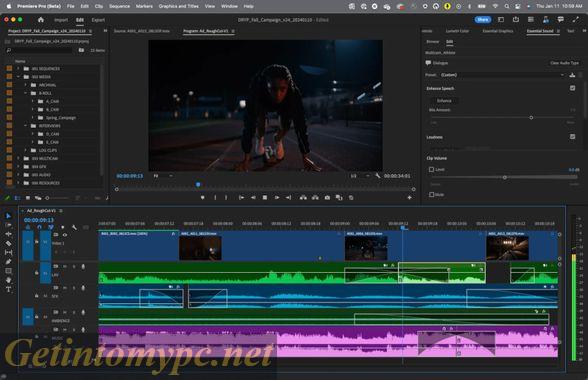Toggle sync lock on Video 1 track
This screenshot has width=588, height=380.
tap(56, 235)
